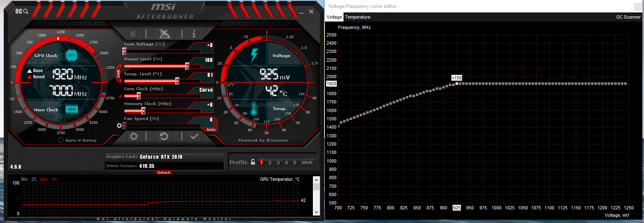This screenshot has height=223, width=644.
Task: Click the Powered by Rivatuner text
Action: [263, 140]
